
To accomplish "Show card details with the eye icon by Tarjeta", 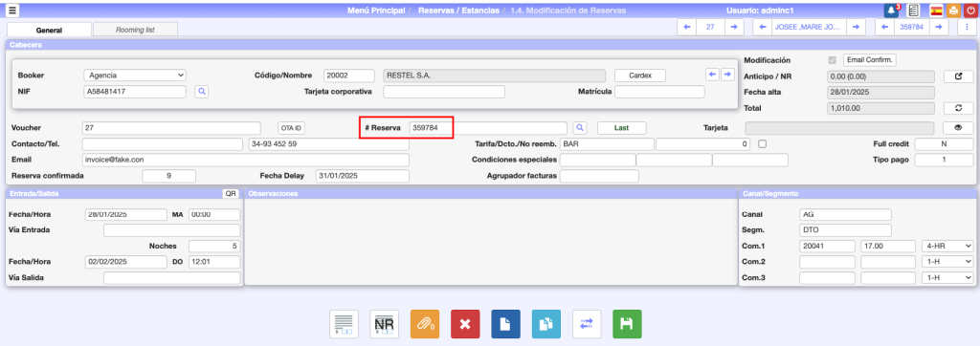I will 959,127.
